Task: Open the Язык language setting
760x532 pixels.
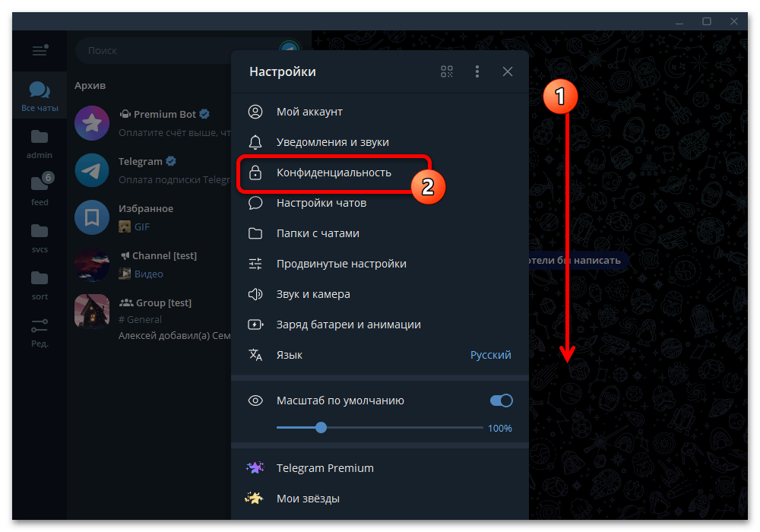Action: coord(379,355)
